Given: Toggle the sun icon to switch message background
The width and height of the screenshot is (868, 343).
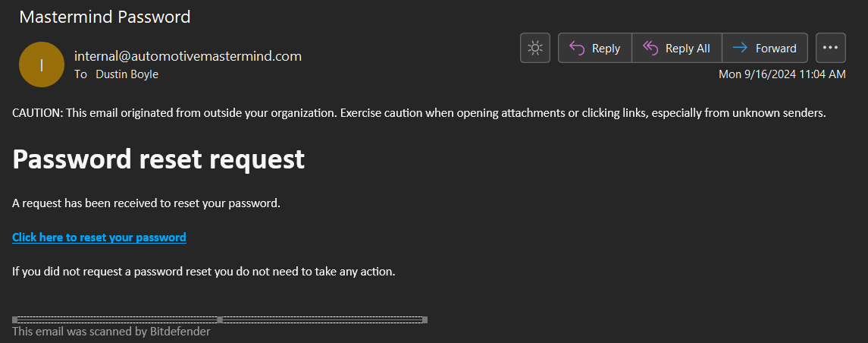Looking at the screenshot, I should 535,49.
